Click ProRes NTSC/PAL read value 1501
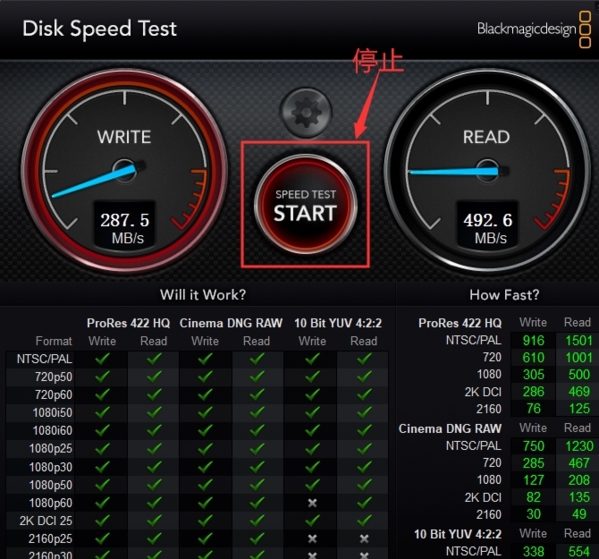This screenshot has width=599, height=559. coord(579,340)
